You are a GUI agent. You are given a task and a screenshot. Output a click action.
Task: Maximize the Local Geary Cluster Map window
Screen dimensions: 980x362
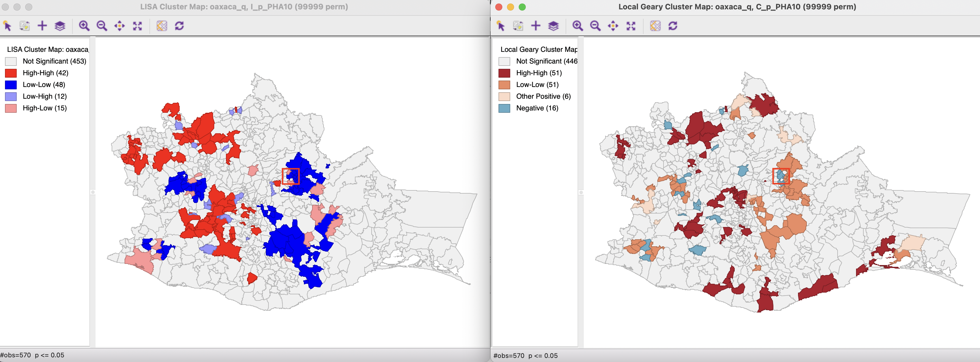point(522,7)
